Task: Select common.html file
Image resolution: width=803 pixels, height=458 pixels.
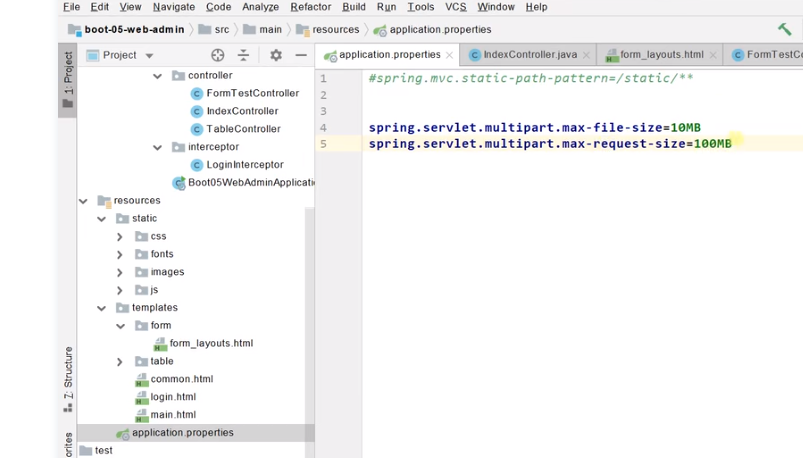Action: (174, 379)
